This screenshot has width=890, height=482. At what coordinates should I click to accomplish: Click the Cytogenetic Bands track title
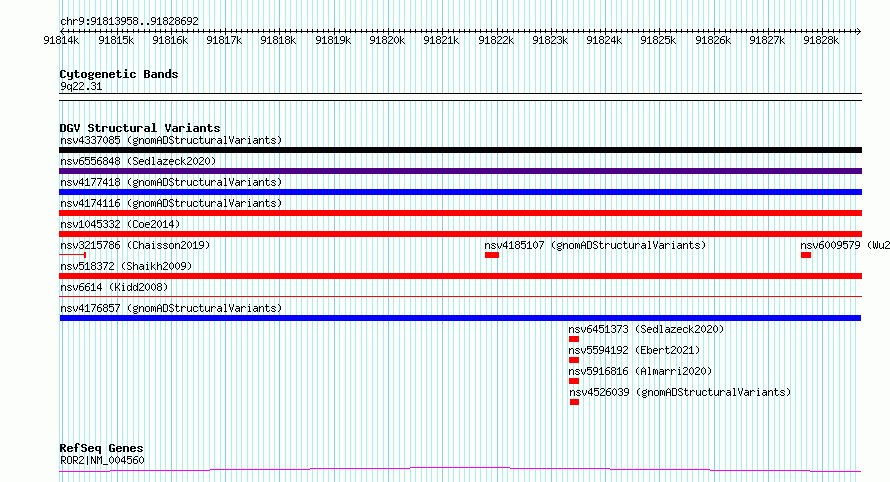[x=119, y=74]
